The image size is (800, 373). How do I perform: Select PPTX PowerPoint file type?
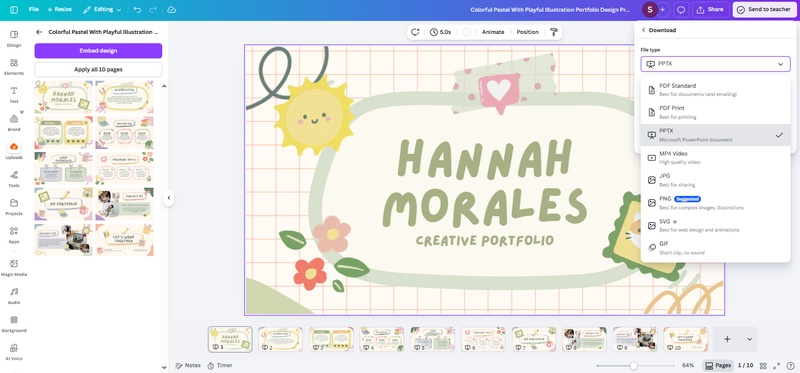click(x=715, y=135)
